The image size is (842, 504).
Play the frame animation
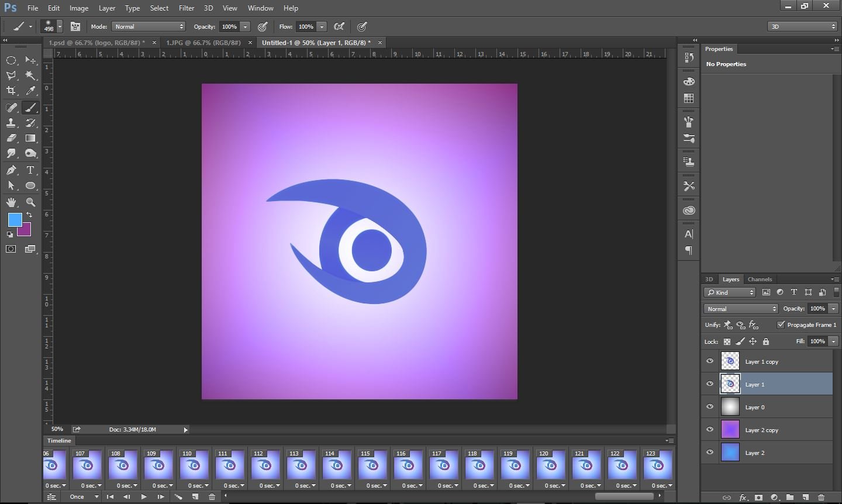143,497
